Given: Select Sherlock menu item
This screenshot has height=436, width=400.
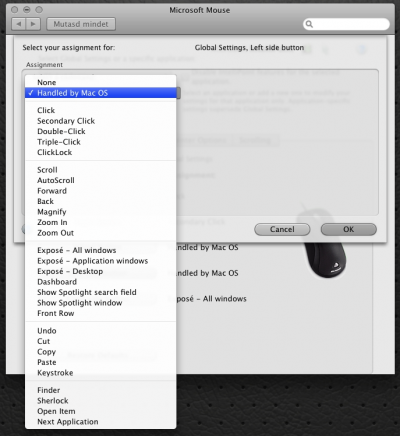Looking at the screenshot, I should (x=100, y=401).
